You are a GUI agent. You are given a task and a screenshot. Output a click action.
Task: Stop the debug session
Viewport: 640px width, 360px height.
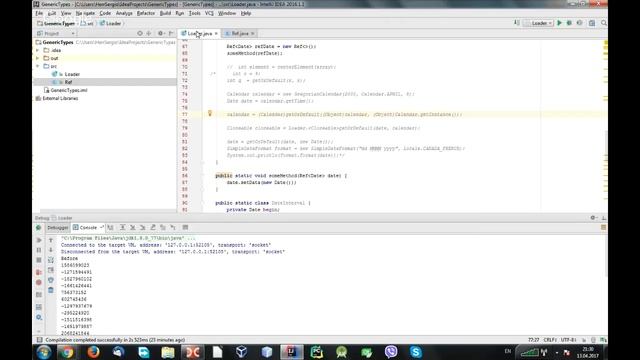(x=39, y=260)
